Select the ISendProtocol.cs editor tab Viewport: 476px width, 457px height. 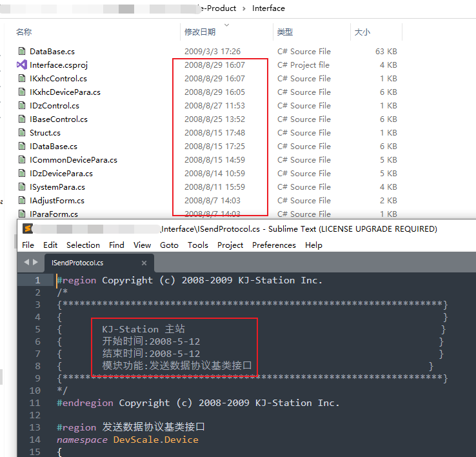click(x=99, y=263)
